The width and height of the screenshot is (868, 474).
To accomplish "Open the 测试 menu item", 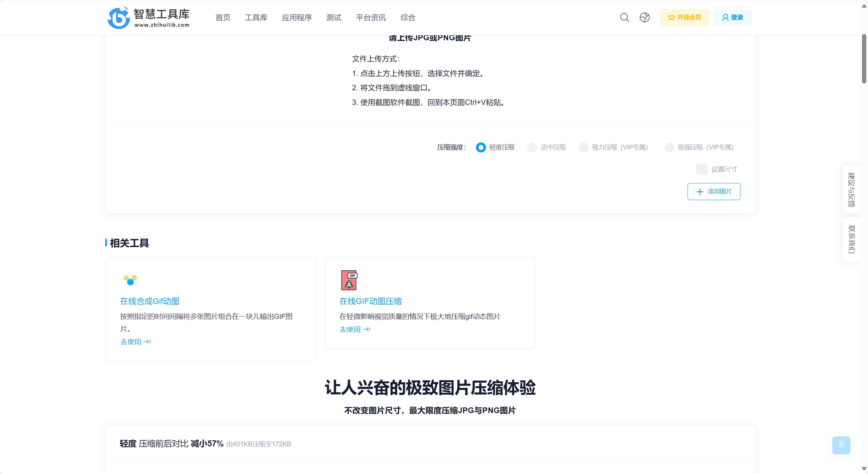I will [334, 18].
